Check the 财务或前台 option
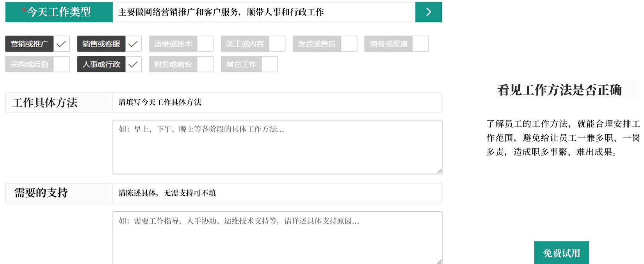The image size is (644, 264). point(205,64)
